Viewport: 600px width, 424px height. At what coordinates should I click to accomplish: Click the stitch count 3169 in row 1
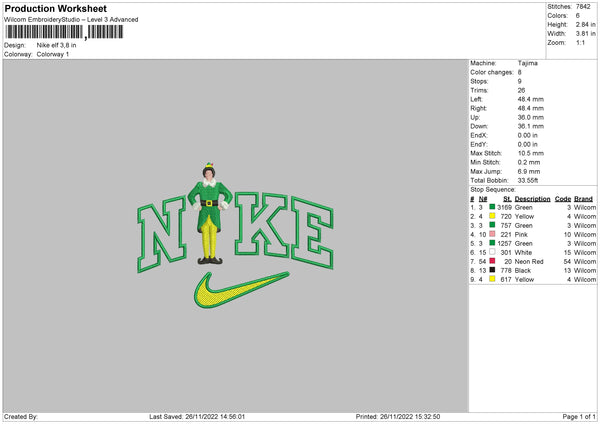pyautogui.click(x=504, y=207)
